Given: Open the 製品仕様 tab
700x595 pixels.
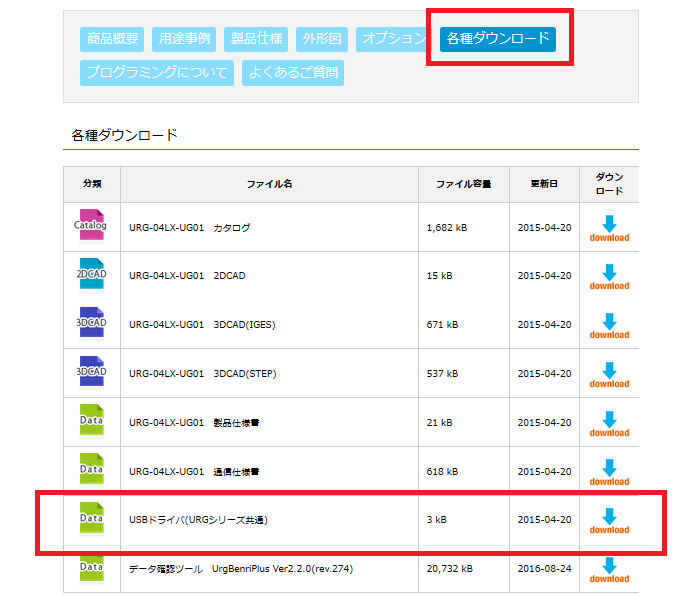Looking at the screenshot, I should pos(256,39).
